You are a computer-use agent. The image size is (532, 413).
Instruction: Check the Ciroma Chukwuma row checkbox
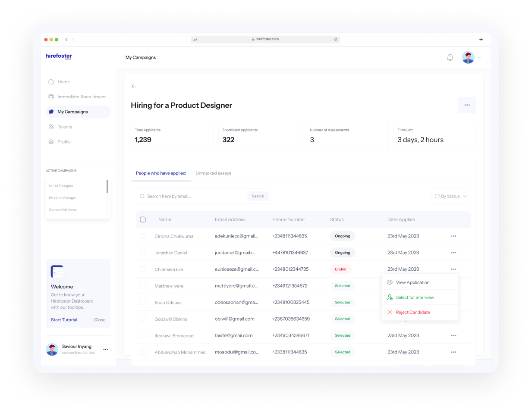(143, 236)
